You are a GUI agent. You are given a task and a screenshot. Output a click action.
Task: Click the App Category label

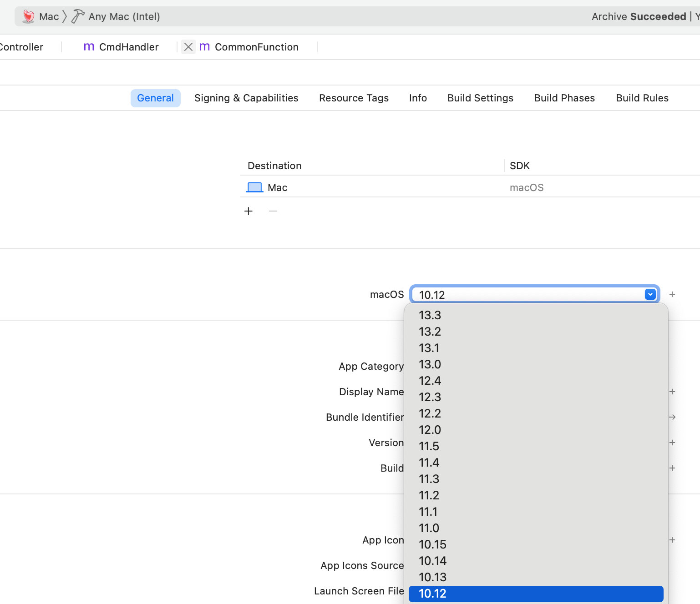(x=371, y=367)
